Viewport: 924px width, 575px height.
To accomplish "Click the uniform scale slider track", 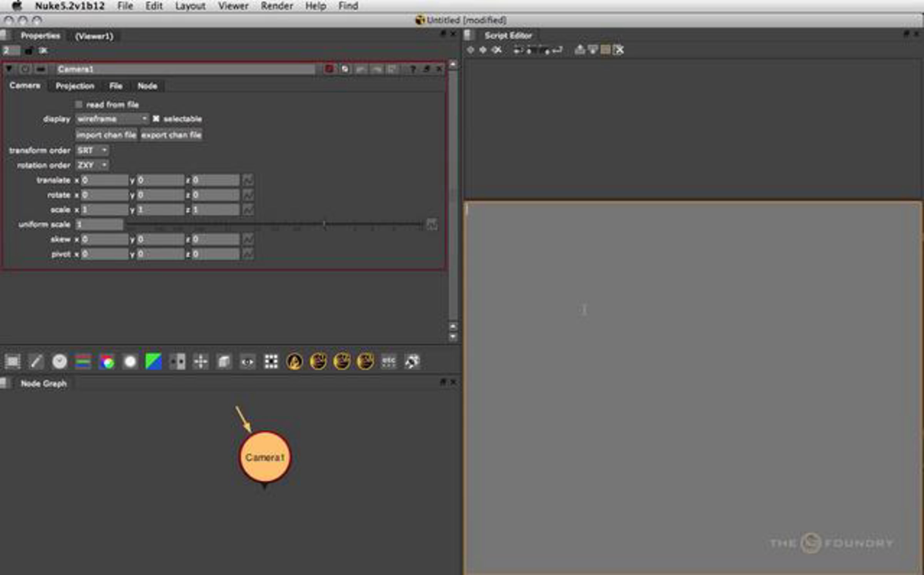I will [x=275, y=224].
